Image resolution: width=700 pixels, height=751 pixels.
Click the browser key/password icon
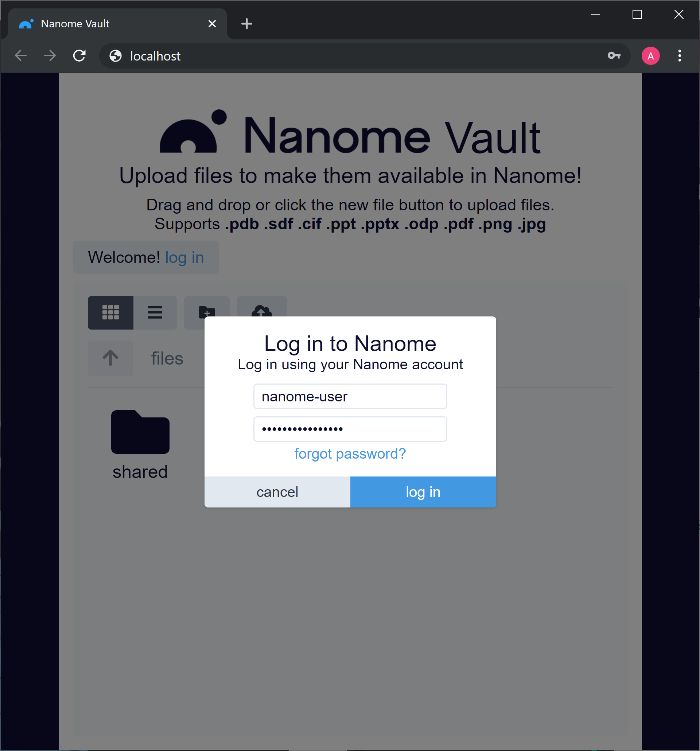tap(614, 55)
